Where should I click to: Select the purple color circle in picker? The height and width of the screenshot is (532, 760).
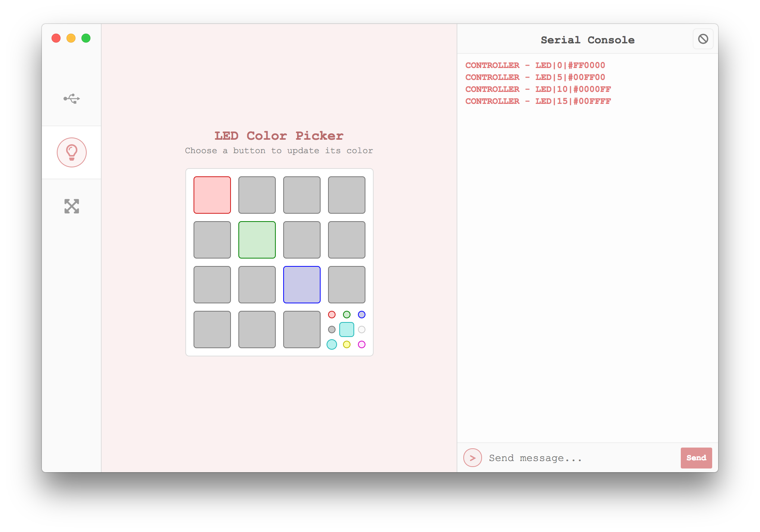[362, 315]
